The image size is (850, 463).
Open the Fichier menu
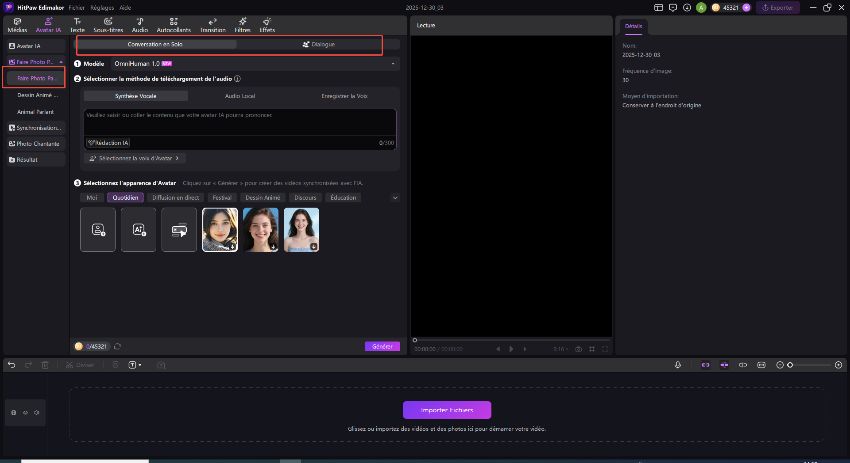tap(77, 7)
